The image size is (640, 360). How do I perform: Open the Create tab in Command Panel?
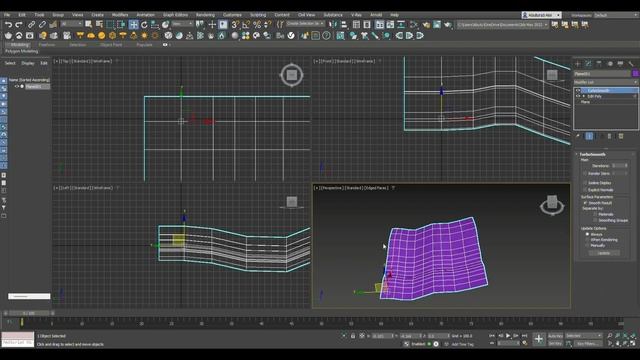tap(578, 64)
